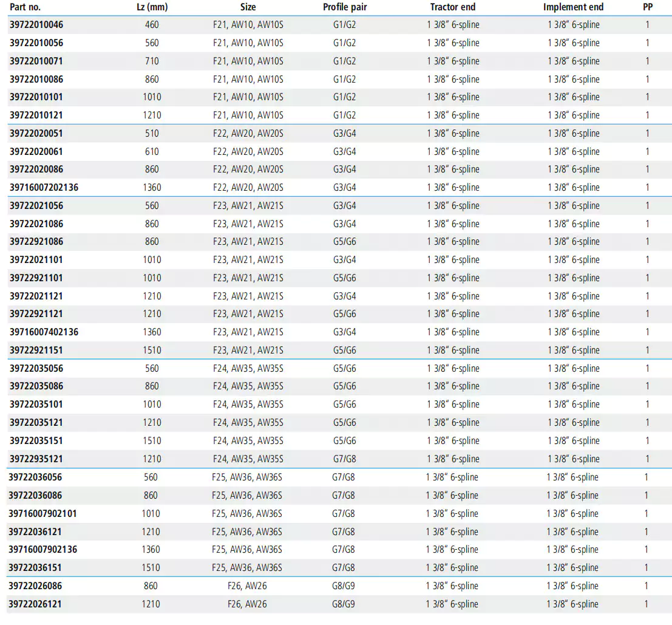This screenshot has height=625, width=672.
Task: Click part number 39722035151
Action: tap(36, 441)
